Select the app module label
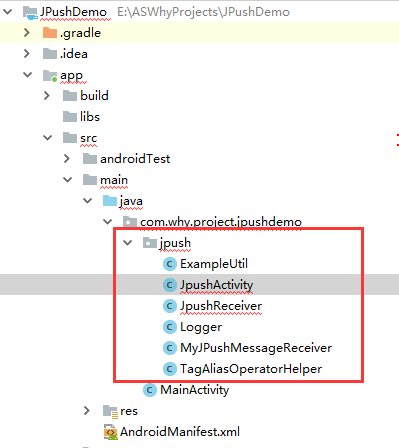The height and width of the screenshot is (448, 399). (71, 76)
